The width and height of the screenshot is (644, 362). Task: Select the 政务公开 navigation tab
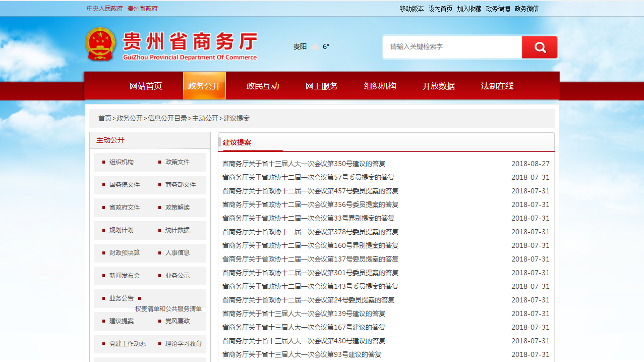tap(204, 86)
